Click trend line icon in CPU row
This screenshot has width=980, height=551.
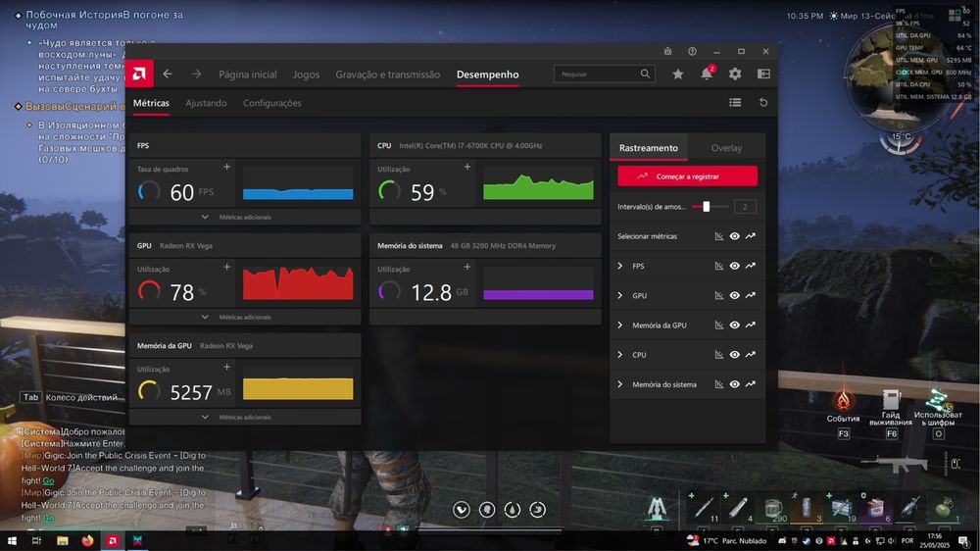pyautogui.click(x=750, y=355)
